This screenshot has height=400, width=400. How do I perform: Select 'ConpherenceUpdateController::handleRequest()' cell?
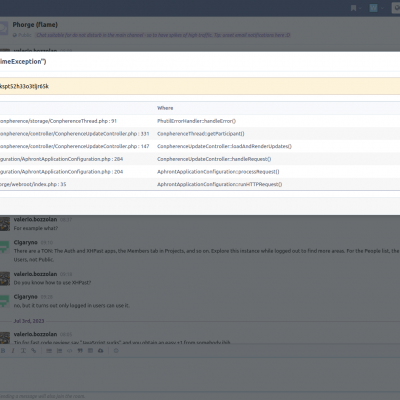(x=214, y=159)
